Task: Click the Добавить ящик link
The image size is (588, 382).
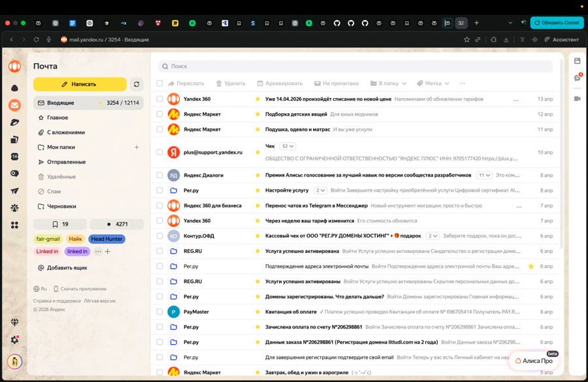Action: click(66, 268)
